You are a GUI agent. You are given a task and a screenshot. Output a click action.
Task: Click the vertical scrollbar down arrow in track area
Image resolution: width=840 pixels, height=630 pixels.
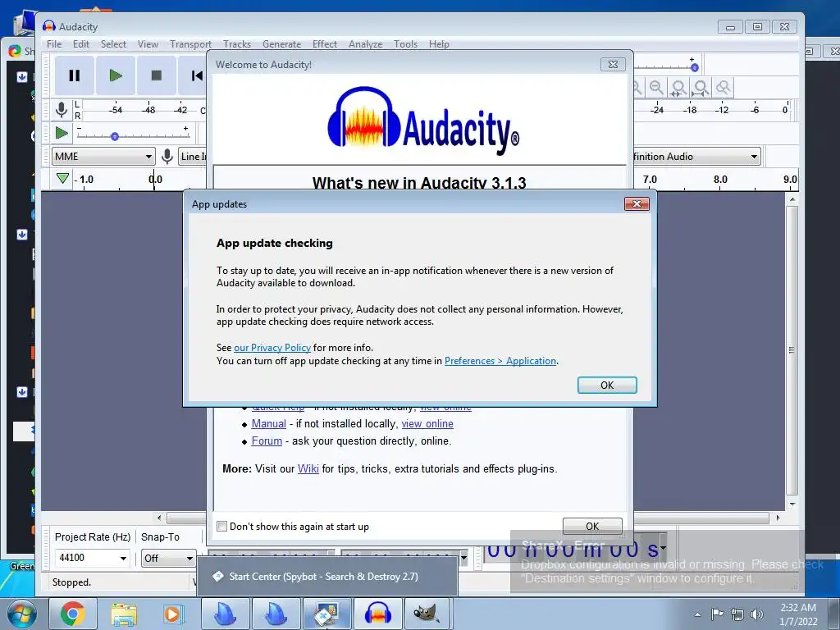coord(792,504)
